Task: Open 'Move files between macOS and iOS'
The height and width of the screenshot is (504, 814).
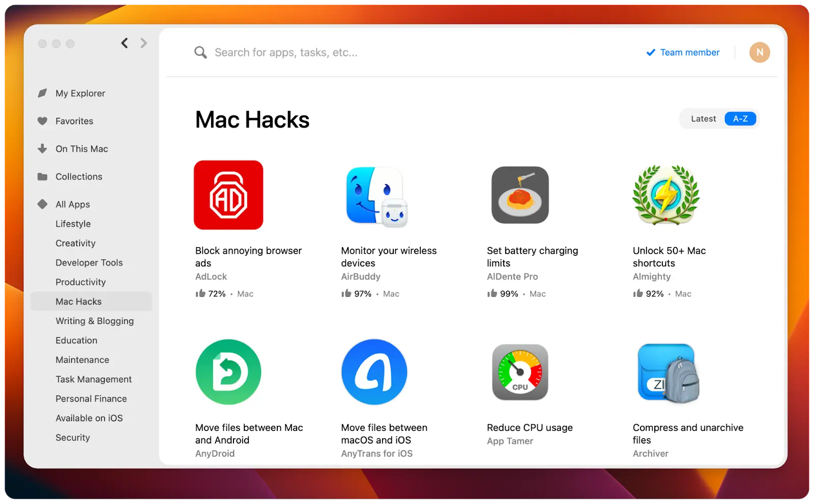Action: point(384,434)
